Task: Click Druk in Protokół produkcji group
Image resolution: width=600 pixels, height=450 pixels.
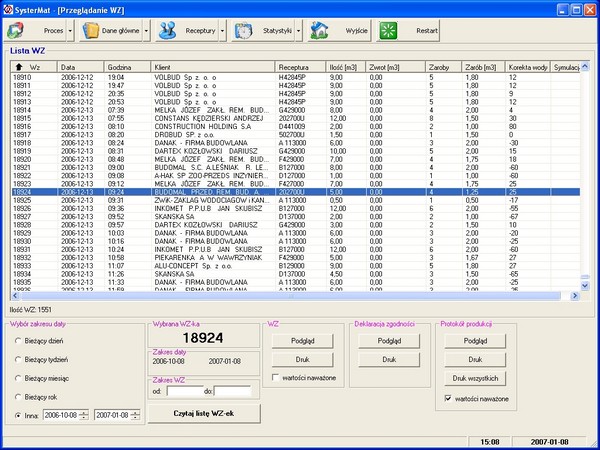Action: point(475,359)
